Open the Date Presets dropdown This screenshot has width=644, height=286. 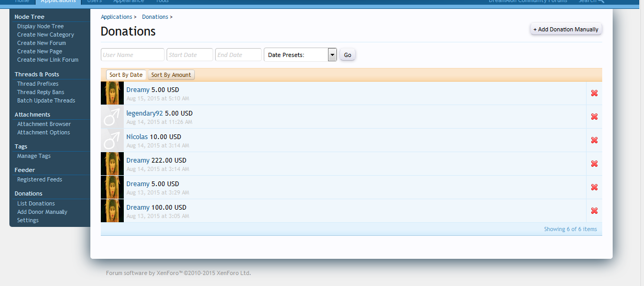pyautogui.click(x=300, y=55)
